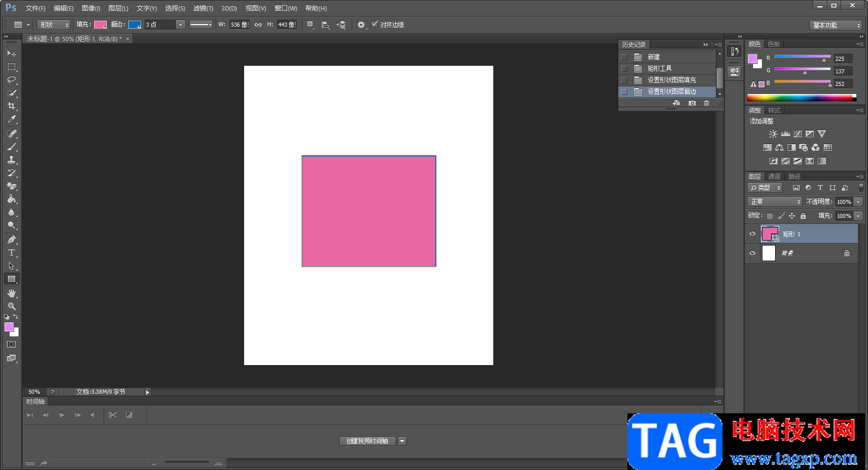Open the 不透明度 opacity dropdown arrow
Image resolution: width=868 pixels, height=470 pixels.
(858, 201)
